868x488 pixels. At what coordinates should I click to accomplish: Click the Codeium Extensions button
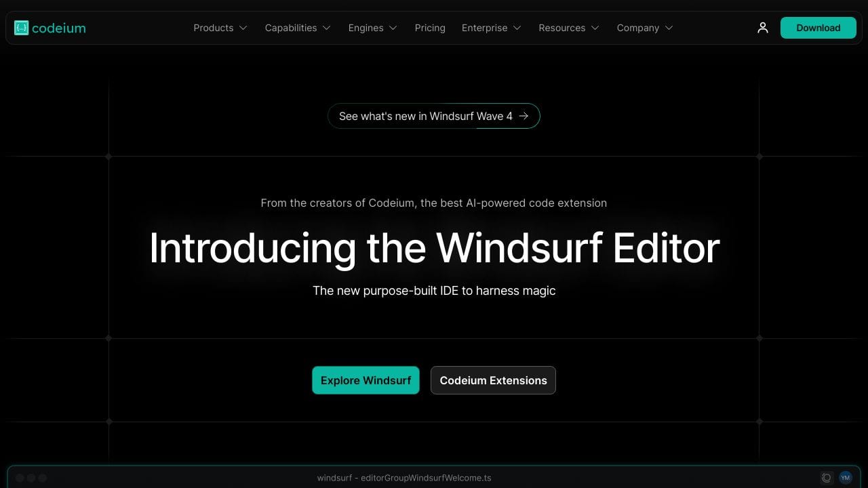pyautogui.click(x=493, y=380)
